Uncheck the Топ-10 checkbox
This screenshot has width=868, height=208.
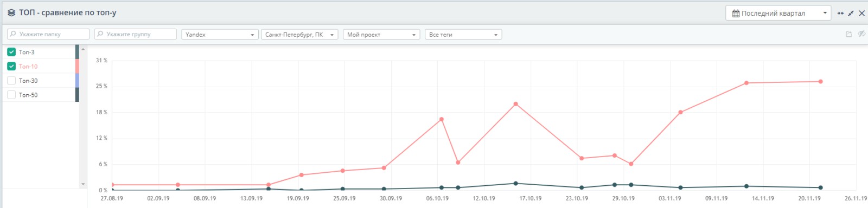pyautogui.click(x=11, y=66)
